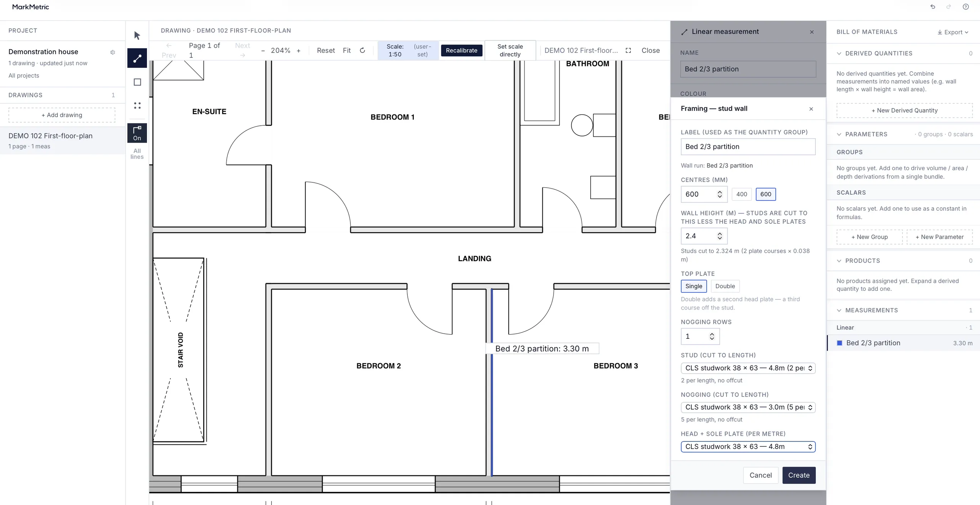980x505 pixels.
Task: Close the Framing stud wall dialog
Action: 811,109
